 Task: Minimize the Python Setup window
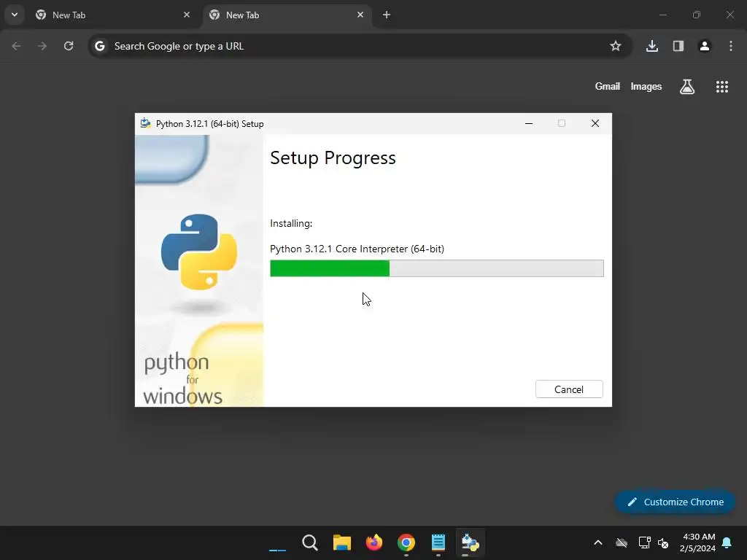[528, 123]
